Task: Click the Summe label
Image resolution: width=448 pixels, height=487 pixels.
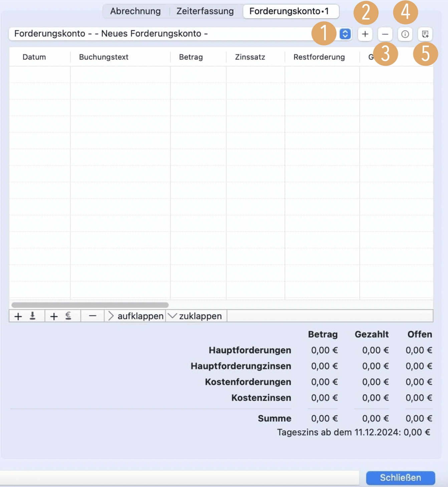Action: click(x=275, y=418)
